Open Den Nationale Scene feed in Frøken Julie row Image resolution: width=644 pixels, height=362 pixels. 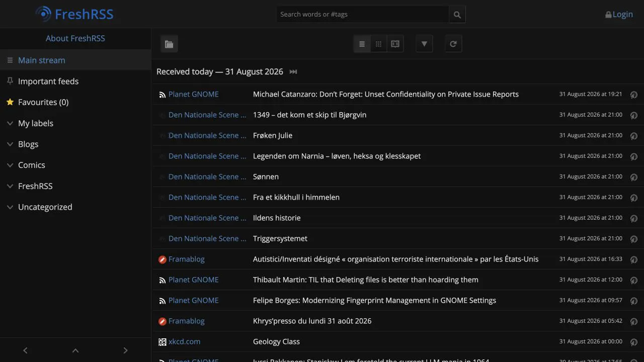[207, 135]
